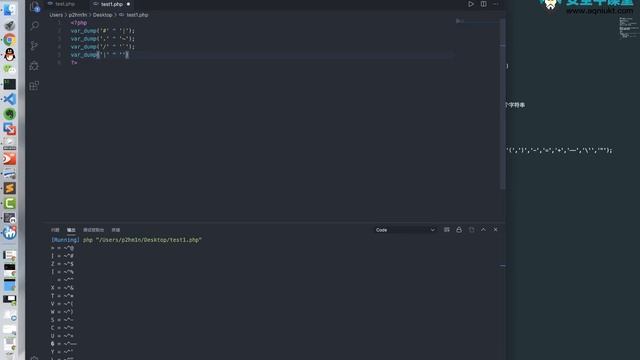Open the Terminal app in Dock
The height and width of the screenshot is (360, 640).
(x=9, y=84)
